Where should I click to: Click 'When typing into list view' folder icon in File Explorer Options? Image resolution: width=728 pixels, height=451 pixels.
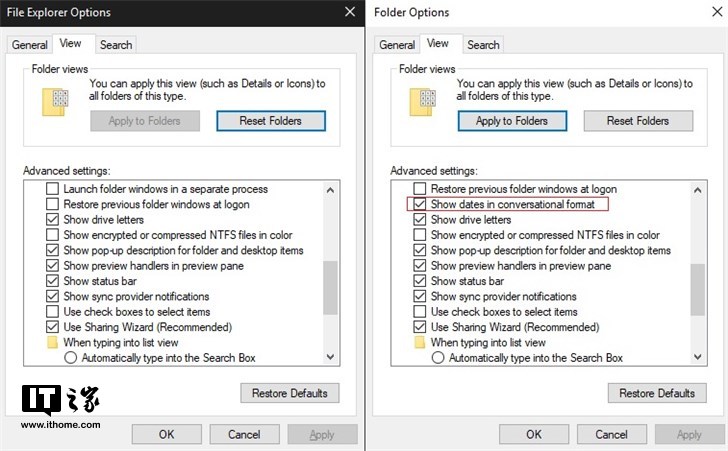point(52,343)
